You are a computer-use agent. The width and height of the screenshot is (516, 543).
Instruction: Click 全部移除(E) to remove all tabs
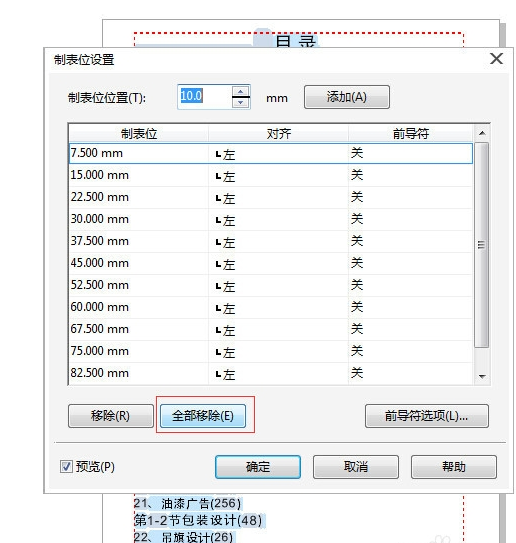(203, 416)
